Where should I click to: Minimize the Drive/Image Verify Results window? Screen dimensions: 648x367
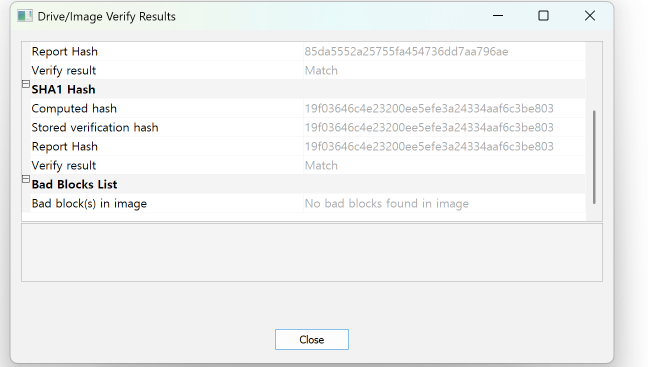point(498,16)
